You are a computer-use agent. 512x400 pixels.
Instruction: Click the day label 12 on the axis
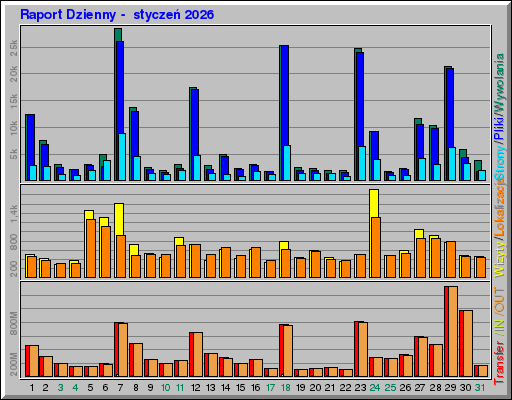[196, 388]
